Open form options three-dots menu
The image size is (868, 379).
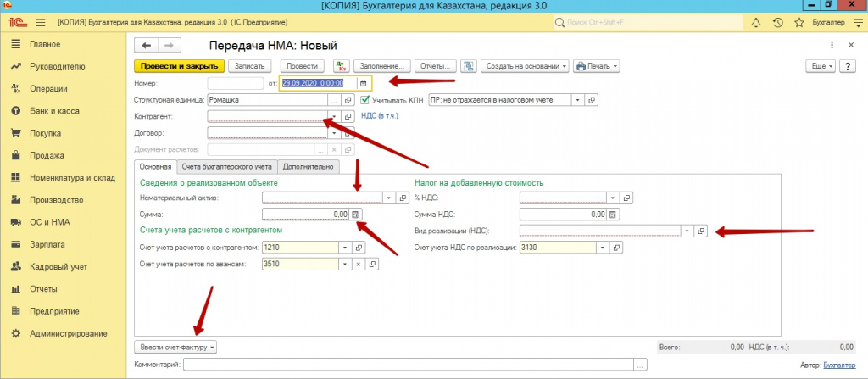(832, 46)
